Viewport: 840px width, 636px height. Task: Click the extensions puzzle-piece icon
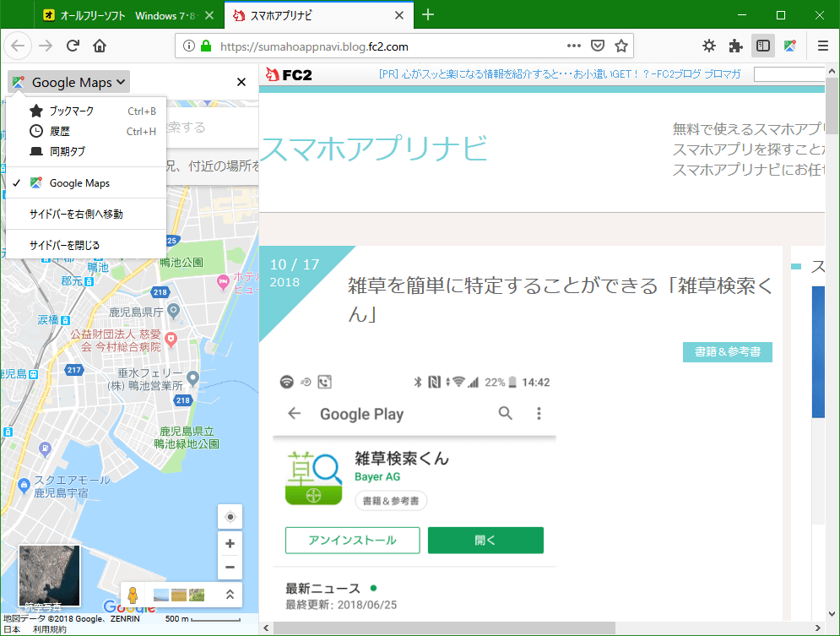point(734,45)
